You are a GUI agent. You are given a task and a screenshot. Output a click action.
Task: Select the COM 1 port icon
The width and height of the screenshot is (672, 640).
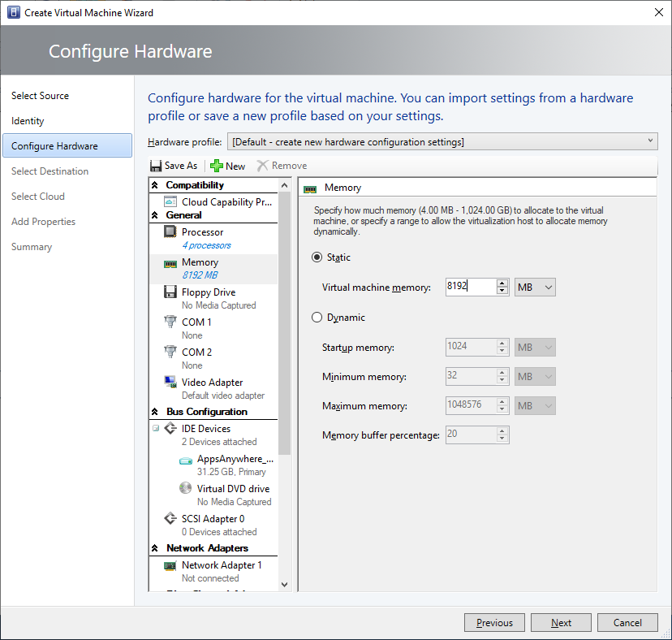point(170,322)
